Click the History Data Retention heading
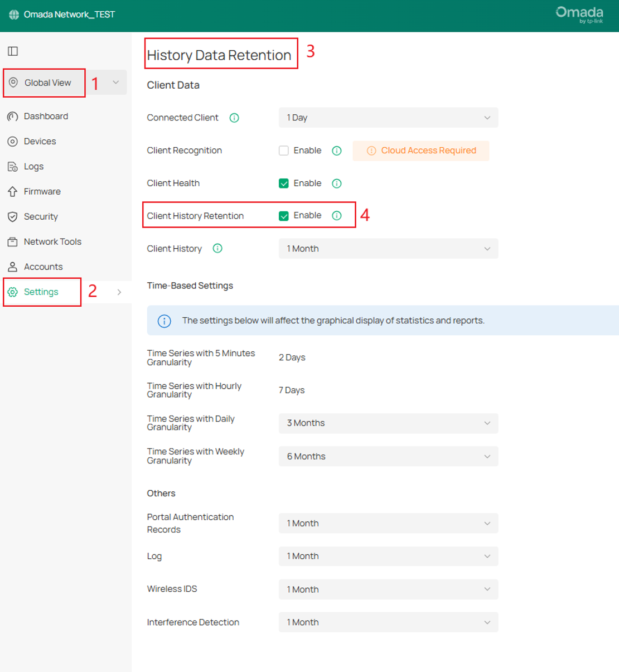 click(219, 55)
